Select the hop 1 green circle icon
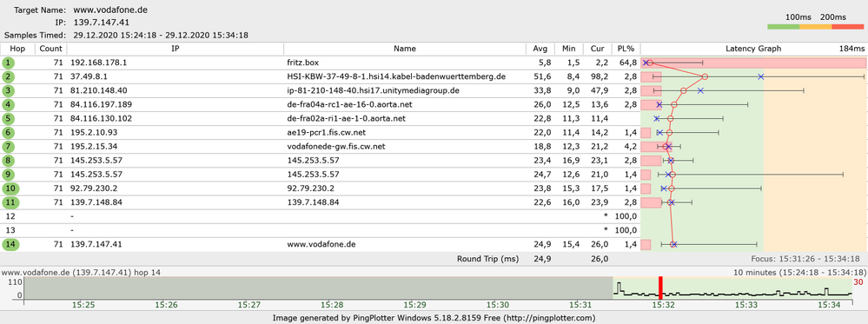This screenshot has height=324, width=868. click(9, 63)
